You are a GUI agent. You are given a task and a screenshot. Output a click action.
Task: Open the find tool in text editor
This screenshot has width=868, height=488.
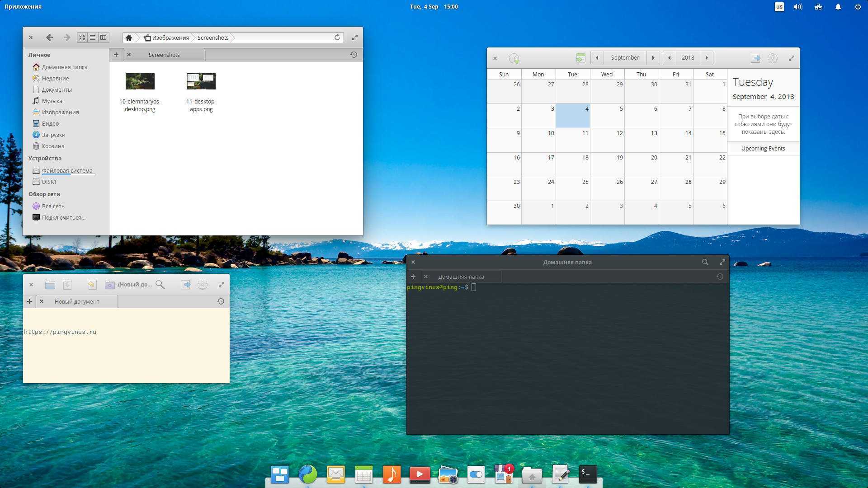tap(160, 285)
